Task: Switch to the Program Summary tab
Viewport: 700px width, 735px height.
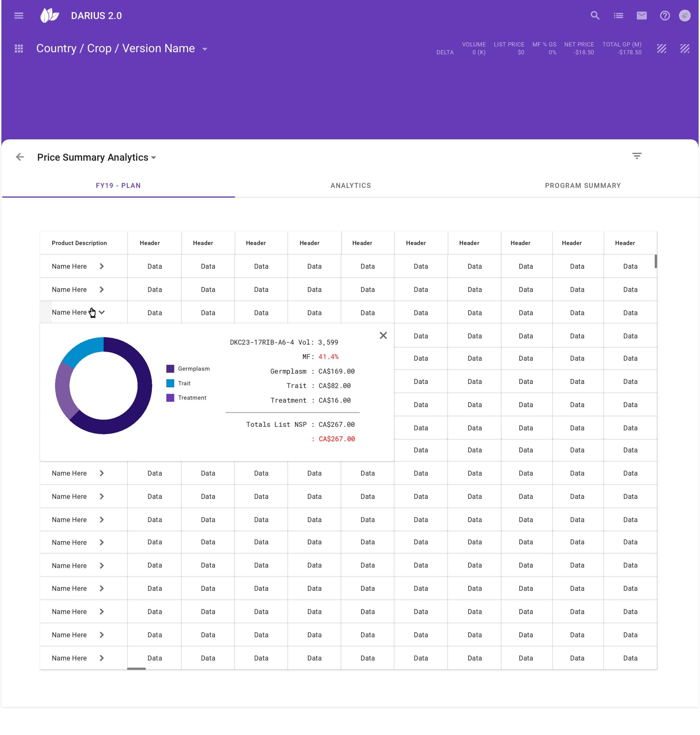Action: pos(583,186)
